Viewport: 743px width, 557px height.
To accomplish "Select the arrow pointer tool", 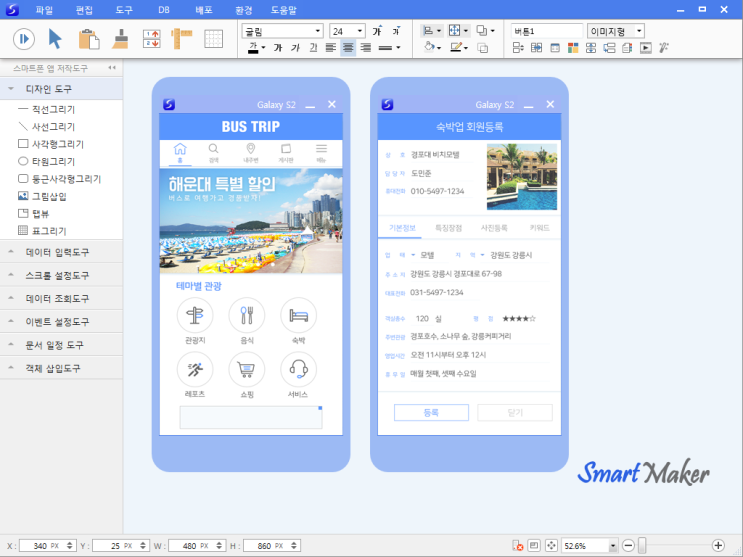I will (55, 39).
